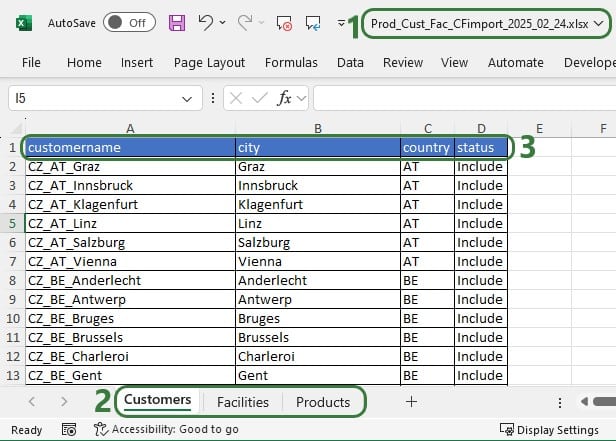Expand the file name dropdown chevron

598,24
